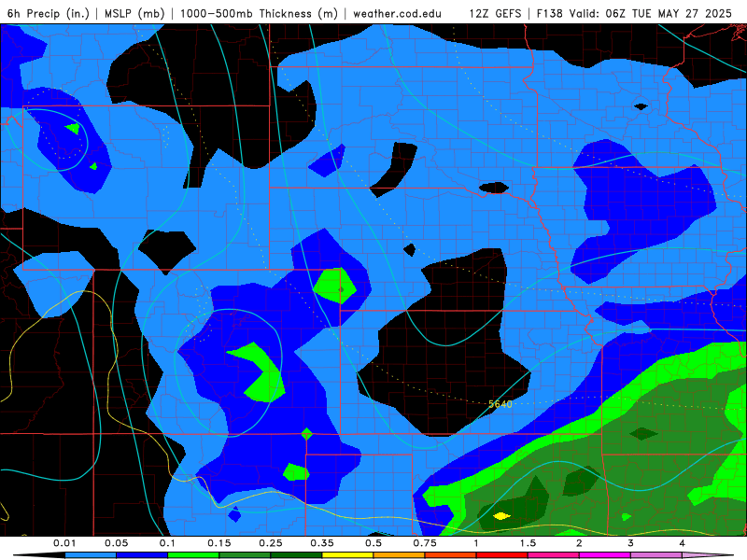The width and height of the screenshot is (747, 560).
Task: Select the yellow 0.35–0.5 legend swatch
Action: point(347,555)
